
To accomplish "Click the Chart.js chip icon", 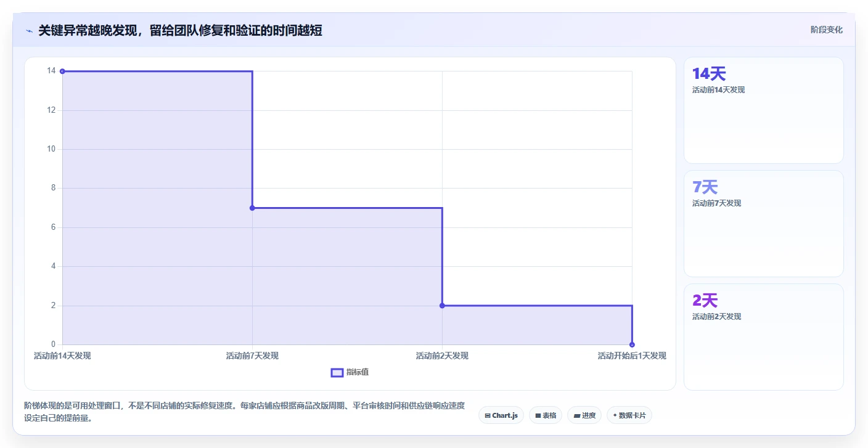I will coord(488,415).
